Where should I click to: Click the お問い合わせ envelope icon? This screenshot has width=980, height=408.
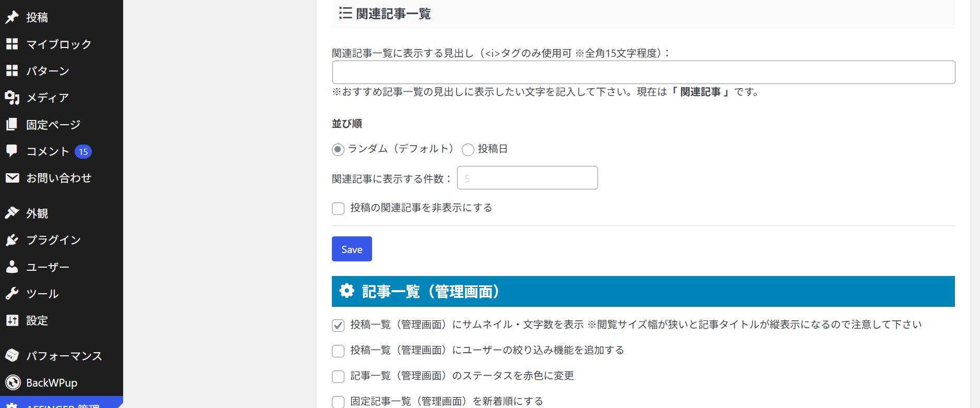12,178
